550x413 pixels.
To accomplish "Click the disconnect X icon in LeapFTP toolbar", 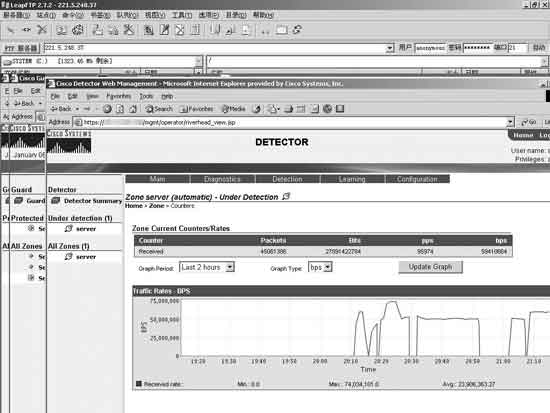I will click(42, 30).
